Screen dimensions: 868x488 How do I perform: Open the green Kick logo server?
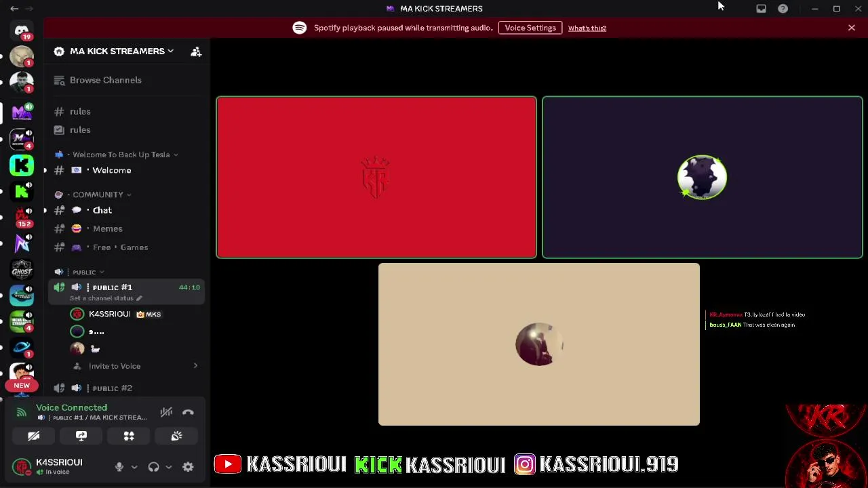click(22, 165)
